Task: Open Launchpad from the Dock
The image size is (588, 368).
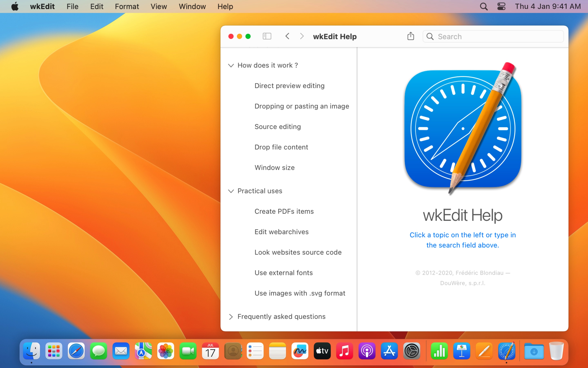Action: point(54,351)
